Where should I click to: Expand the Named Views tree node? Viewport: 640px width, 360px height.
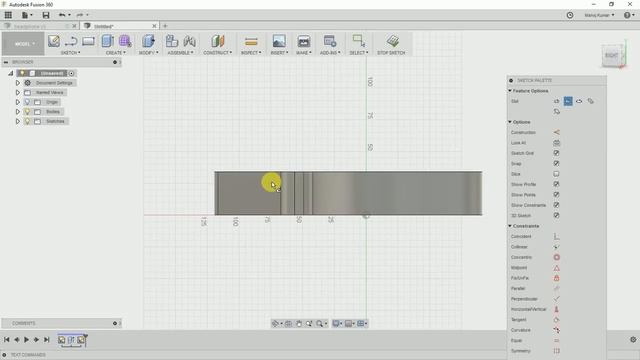[18, 93]
